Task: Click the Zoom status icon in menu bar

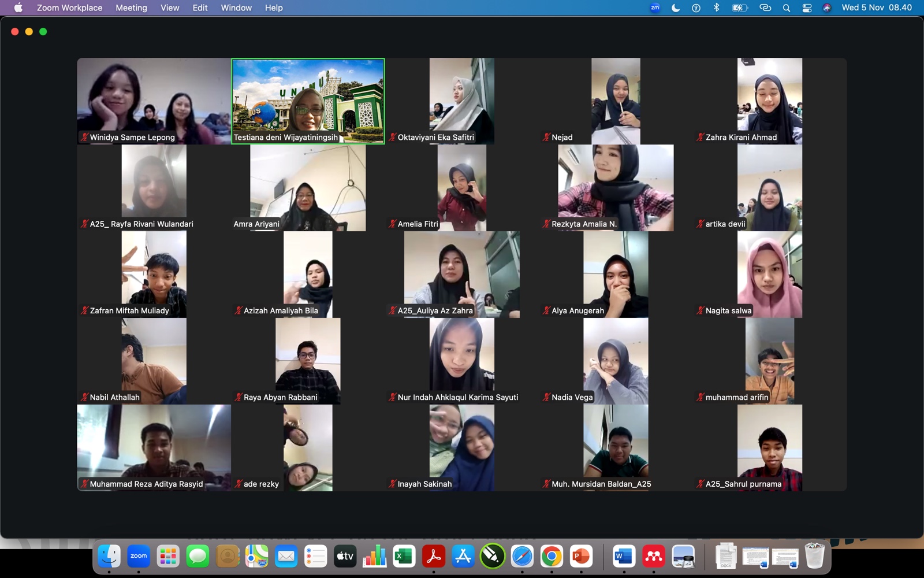Action: point(655,8)
